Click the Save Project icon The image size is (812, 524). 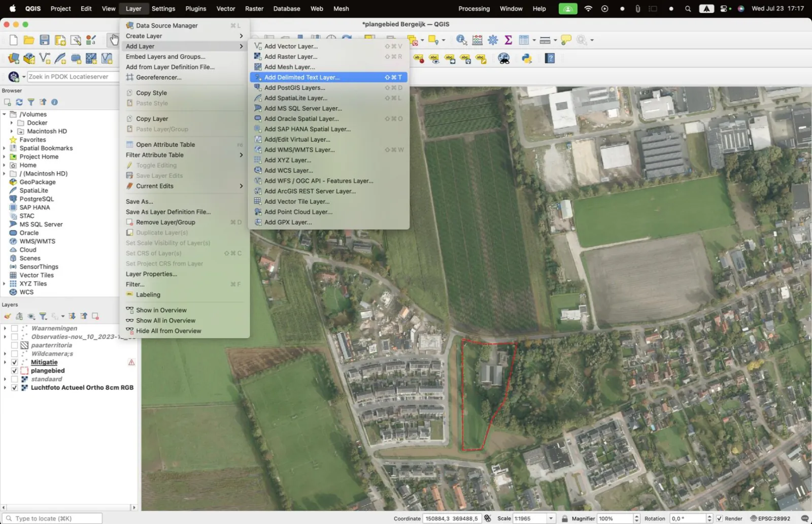tap(45, 40)
